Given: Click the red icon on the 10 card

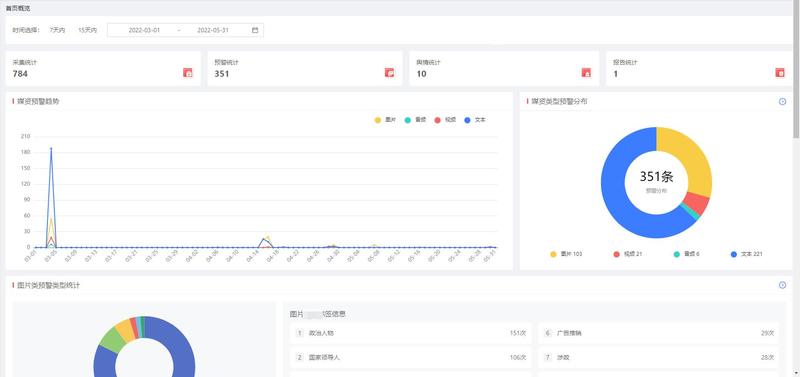Looking at the screenshot, I should (x=586, y=72).
